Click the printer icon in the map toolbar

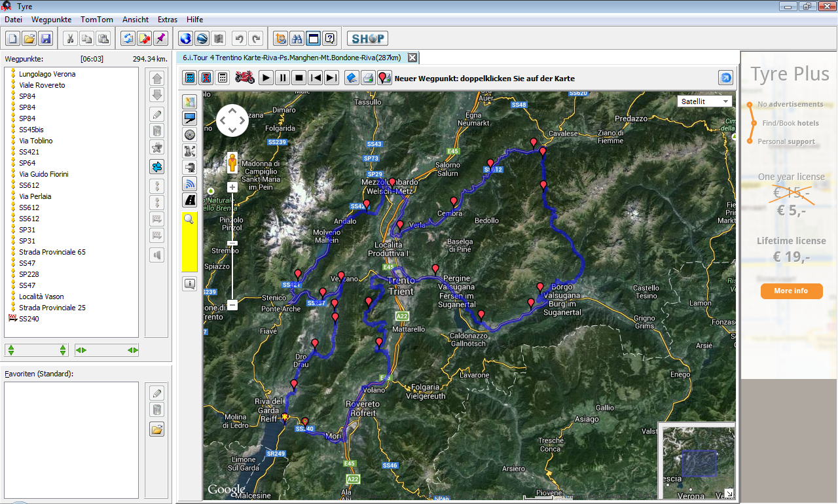pyautogui.click(x=368, y=78)
